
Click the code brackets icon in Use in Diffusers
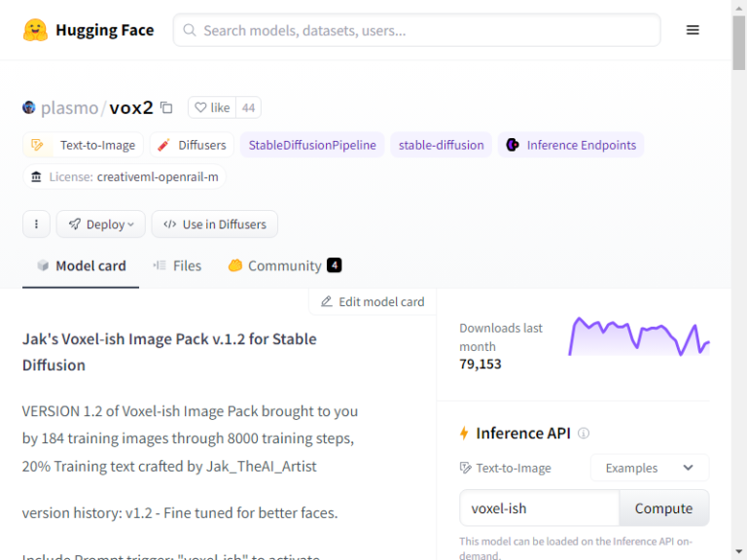coord(169,224)
